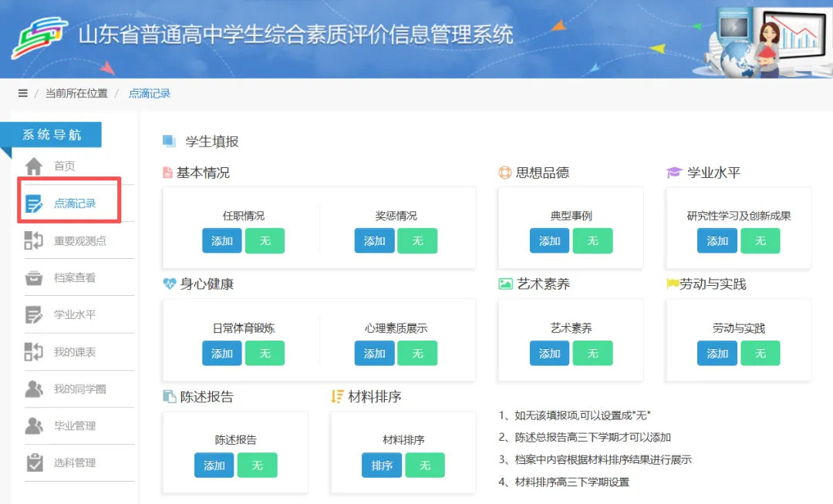Click 添加 under 典型事例
Image resolution: width=833 pixels, height=504 pixels.
[x=549, y=241]
